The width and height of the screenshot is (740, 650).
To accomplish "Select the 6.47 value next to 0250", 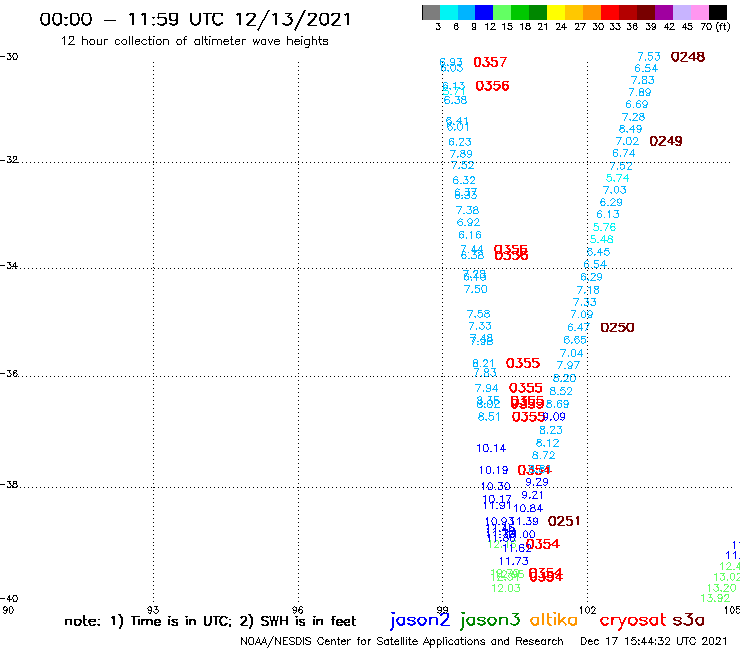I will click(x=579, y=327).
